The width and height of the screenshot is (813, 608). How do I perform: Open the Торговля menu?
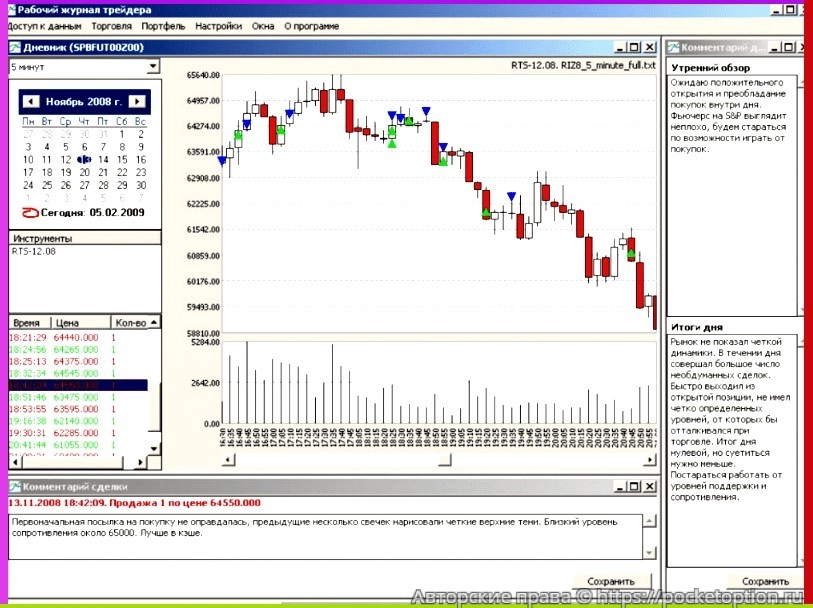pos(111,26)
